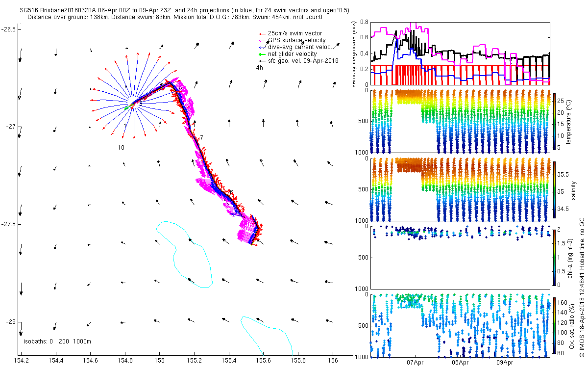588x368 pixels.
Task: Click longitude tick label 154.6
Action: click(91, 361)
